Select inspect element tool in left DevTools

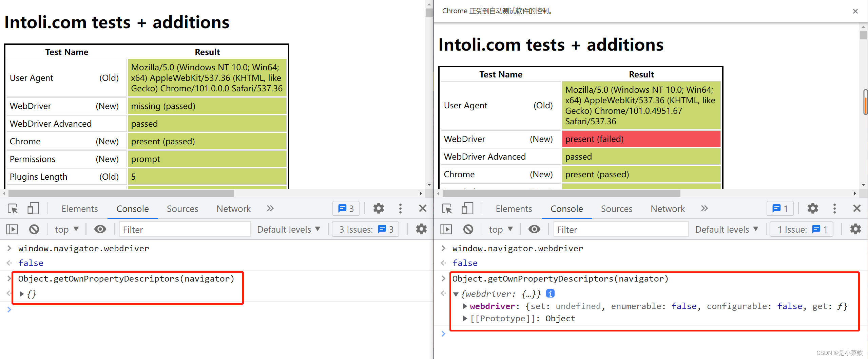pos(13,209)
